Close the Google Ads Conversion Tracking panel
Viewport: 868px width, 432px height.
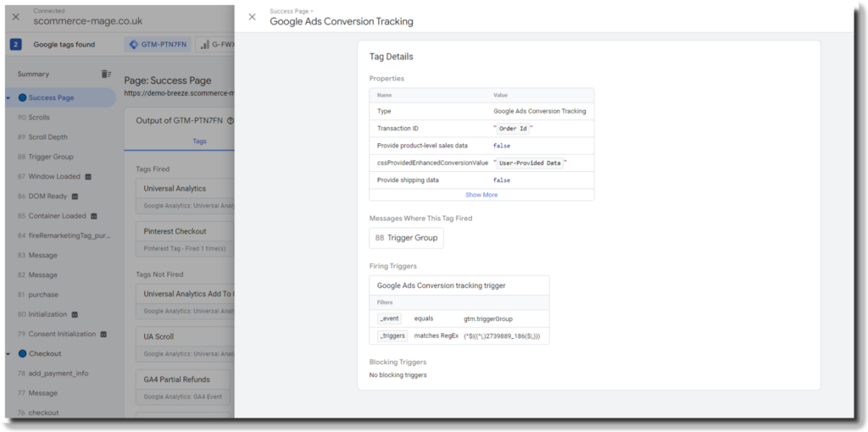click(252, 17)
